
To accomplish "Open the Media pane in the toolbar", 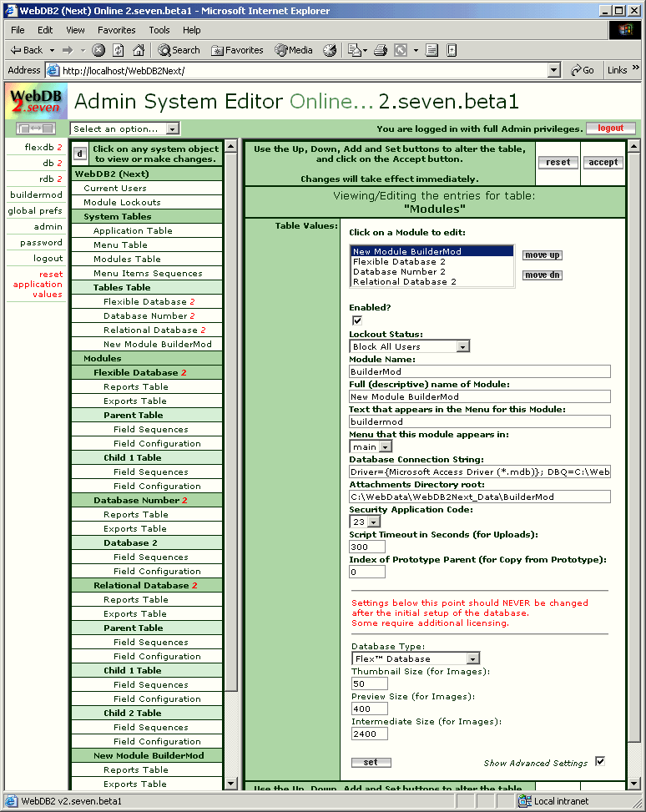I will tap(294, 50).
